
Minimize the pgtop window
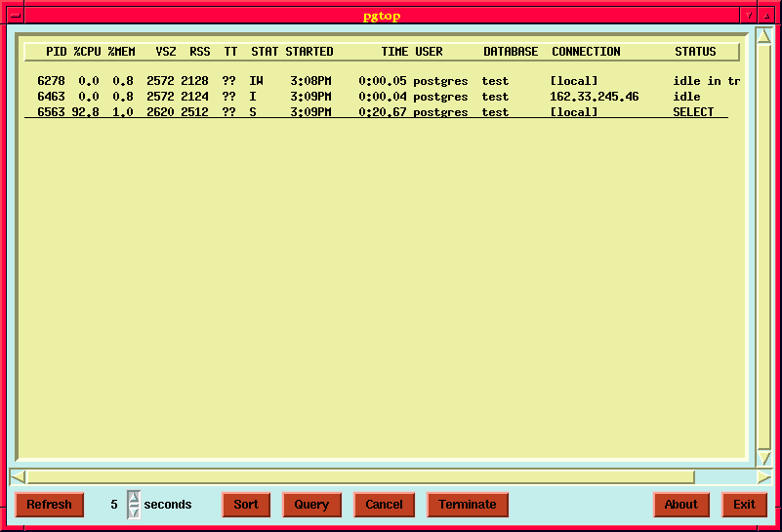pos(748,16)
